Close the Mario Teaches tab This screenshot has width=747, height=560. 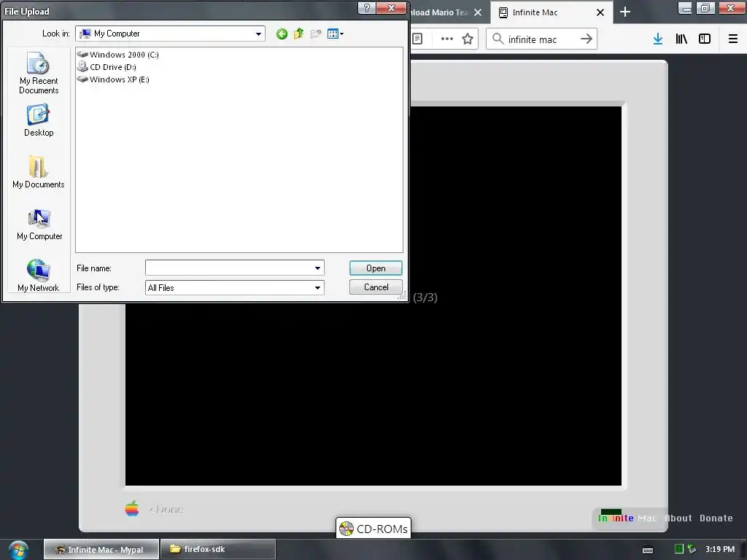click(x=477, y=12)
